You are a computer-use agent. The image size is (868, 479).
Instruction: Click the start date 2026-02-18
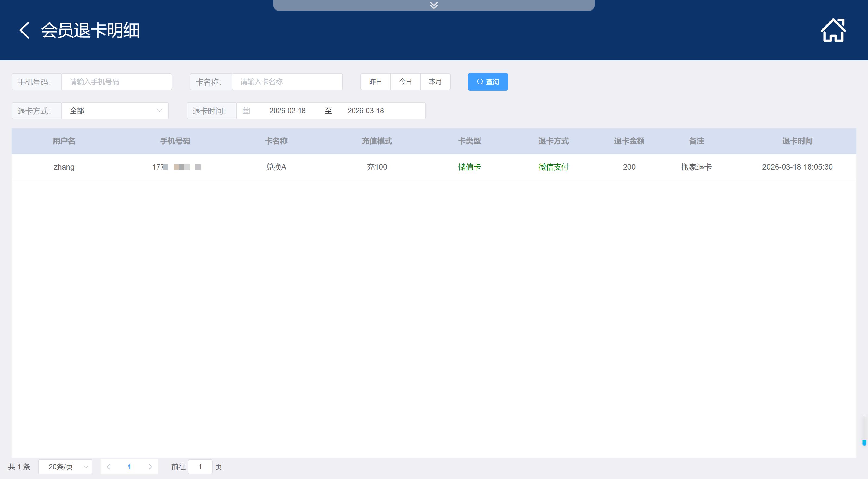pyautogui.click(x=288, y=111)
